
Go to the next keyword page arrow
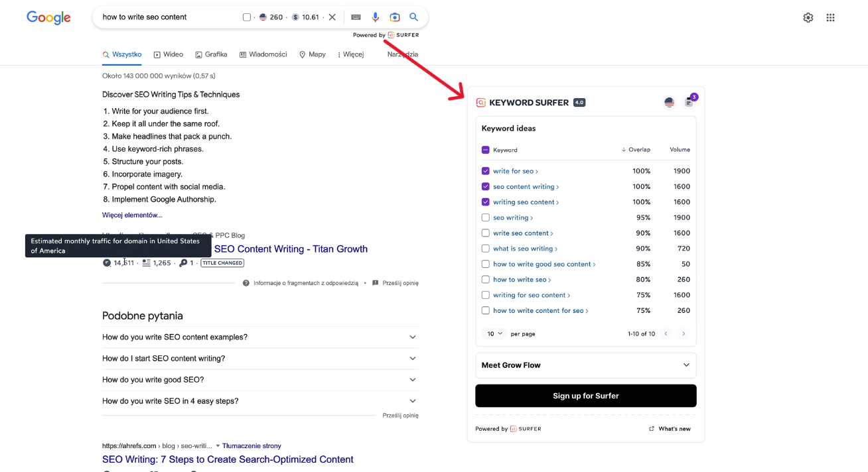(684, 334)
